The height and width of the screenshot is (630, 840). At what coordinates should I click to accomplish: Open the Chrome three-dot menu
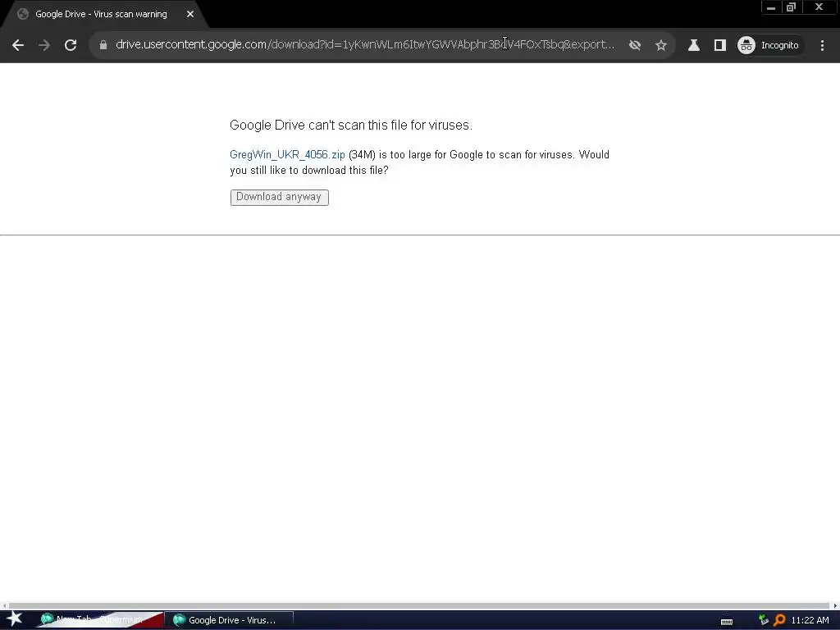pyautogui.click(x=822, y=45)
